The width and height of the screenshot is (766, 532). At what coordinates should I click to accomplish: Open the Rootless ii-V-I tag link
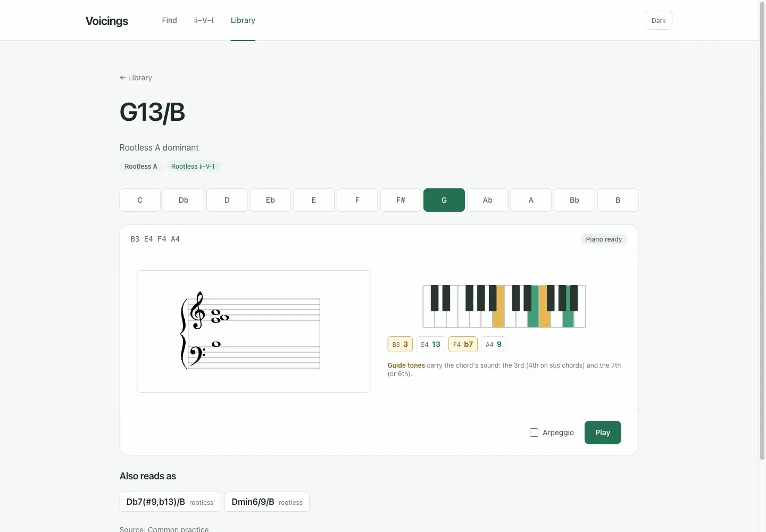(193, 167)
